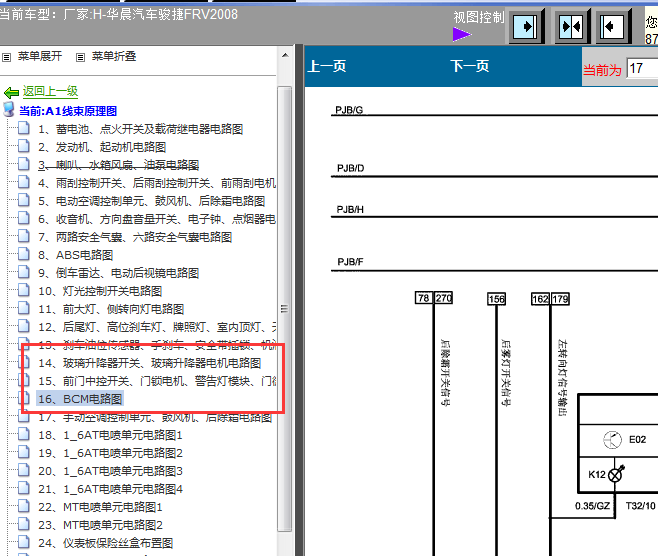Viewport: 658px width, 556px height.
Task: Open 11、前大灯、侧转向灯电路图
Action: pos(111,309)
